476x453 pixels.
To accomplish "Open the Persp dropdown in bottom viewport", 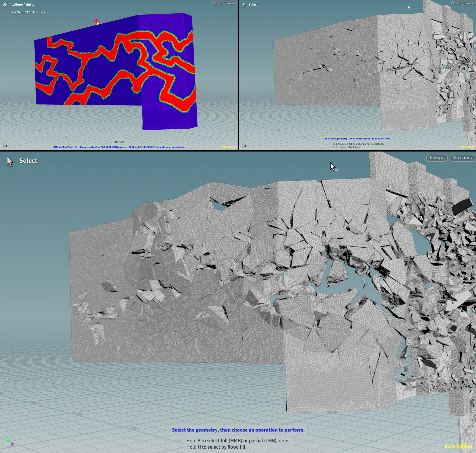I will pyautogui.click(x=437, y=158).
